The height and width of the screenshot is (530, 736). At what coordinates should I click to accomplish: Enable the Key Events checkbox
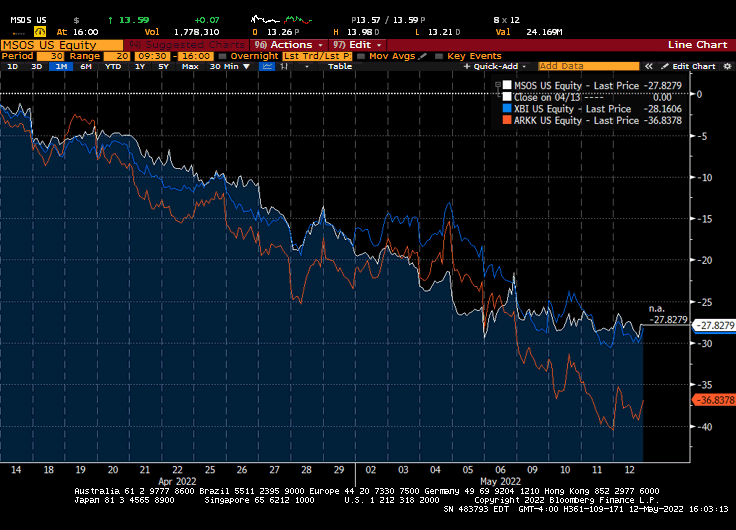click(439, 56)
